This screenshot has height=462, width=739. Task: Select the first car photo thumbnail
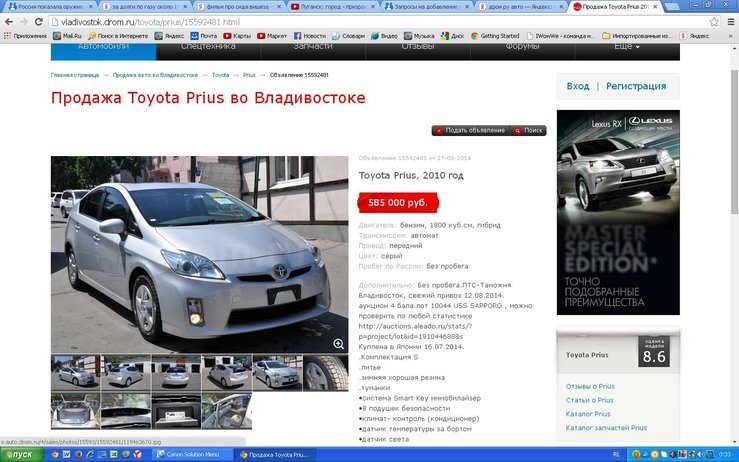tap(75, 373)
